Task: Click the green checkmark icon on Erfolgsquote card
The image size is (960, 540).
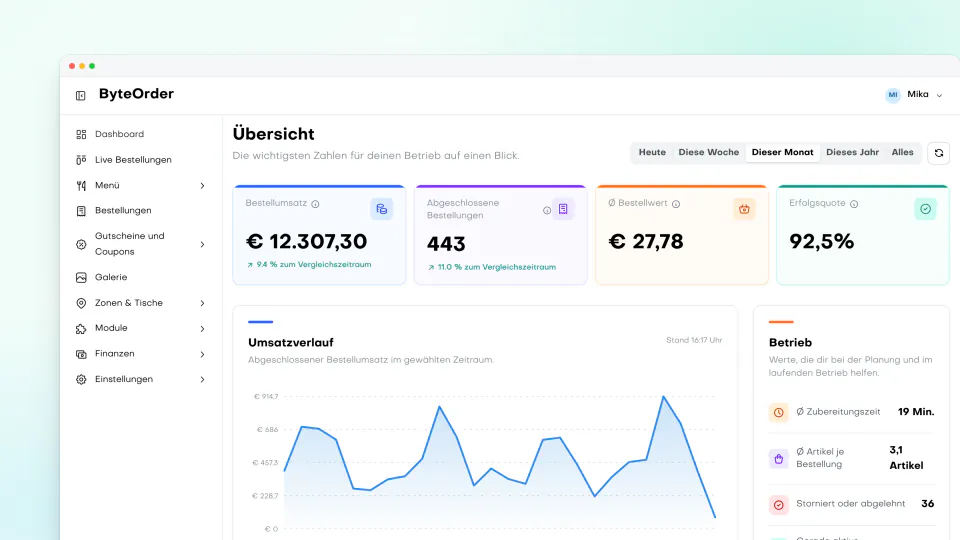Action: coord(925,209)
